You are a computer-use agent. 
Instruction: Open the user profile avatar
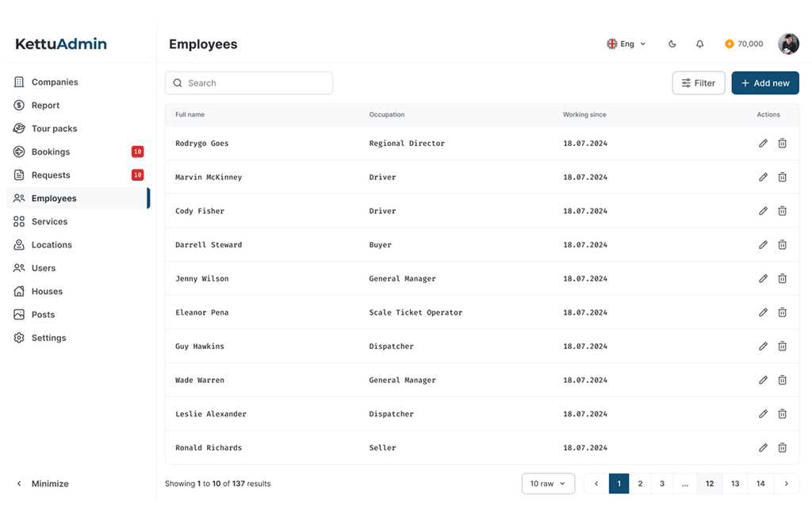pyautogui.click(x=788, y=44)
